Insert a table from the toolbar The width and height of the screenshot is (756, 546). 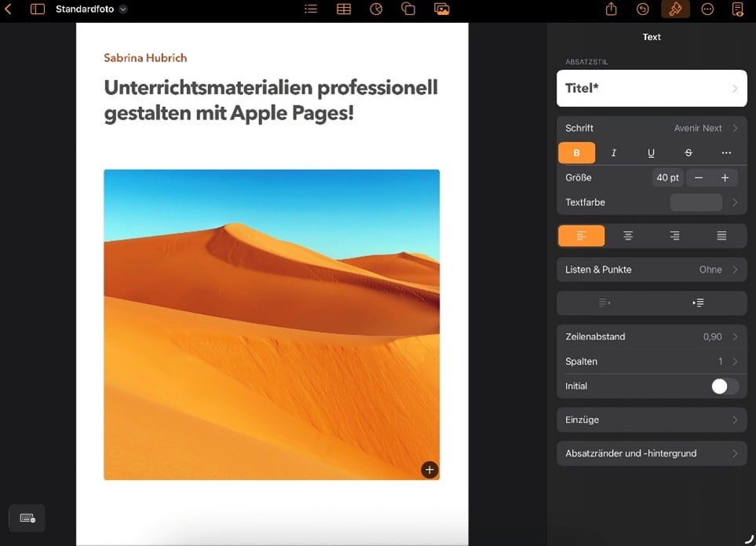[344, 9]
